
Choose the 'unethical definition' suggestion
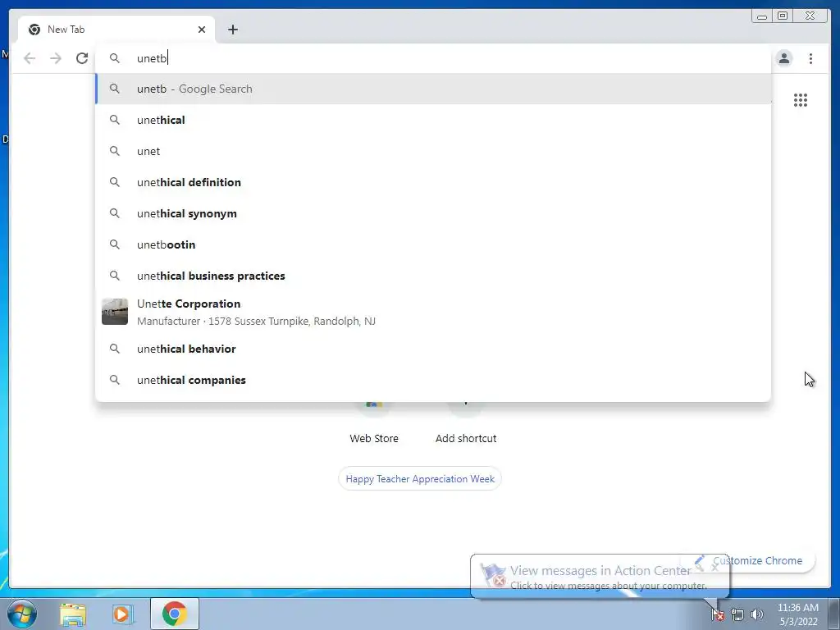pyautogui.click(x=433, y=182)
